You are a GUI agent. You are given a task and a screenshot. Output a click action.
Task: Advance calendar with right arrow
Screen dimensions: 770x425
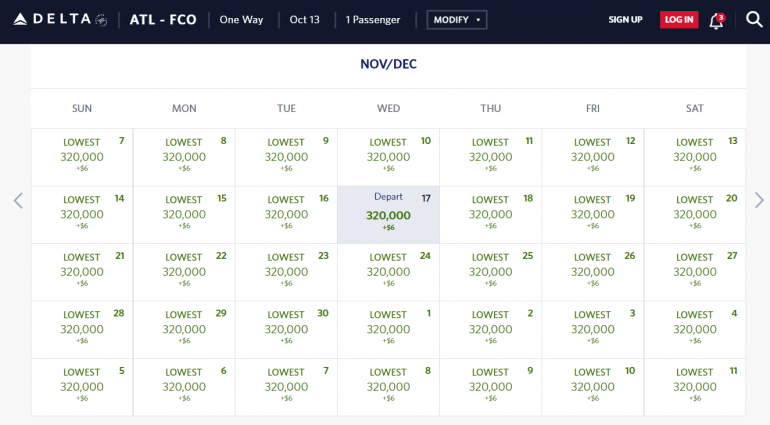(759, 200)
